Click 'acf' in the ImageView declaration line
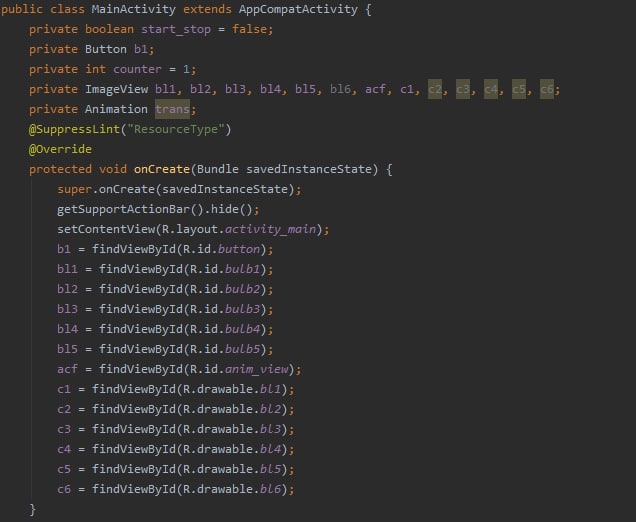 375,89
